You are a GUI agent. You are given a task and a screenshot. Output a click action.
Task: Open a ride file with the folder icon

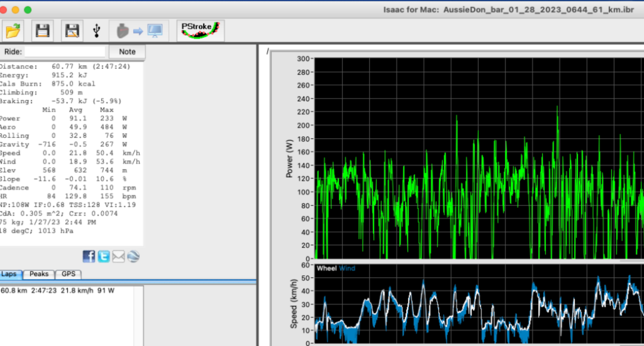[x=13, y=31]
